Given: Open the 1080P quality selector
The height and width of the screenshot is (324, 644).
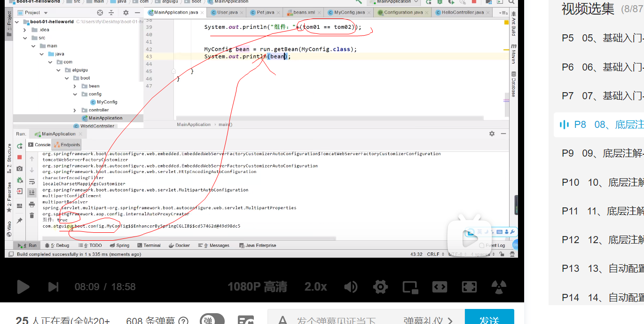Looking at the screenshot, I should 257,286.
